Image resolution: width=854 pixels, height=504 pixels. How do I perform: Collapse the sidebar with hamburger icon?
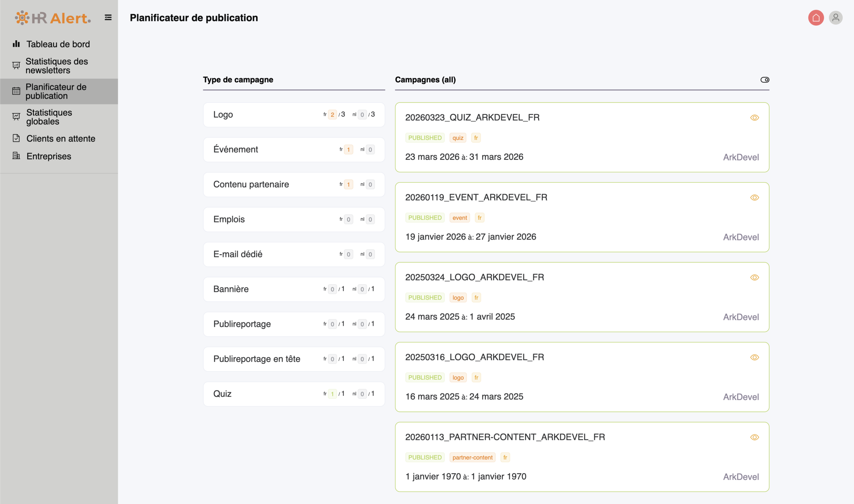108,17
